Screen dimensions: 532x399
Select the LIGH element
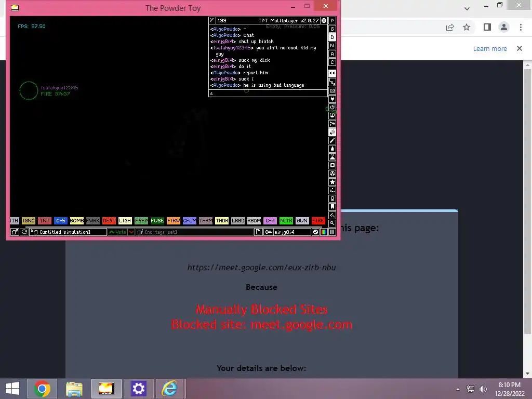pos(125,220)
